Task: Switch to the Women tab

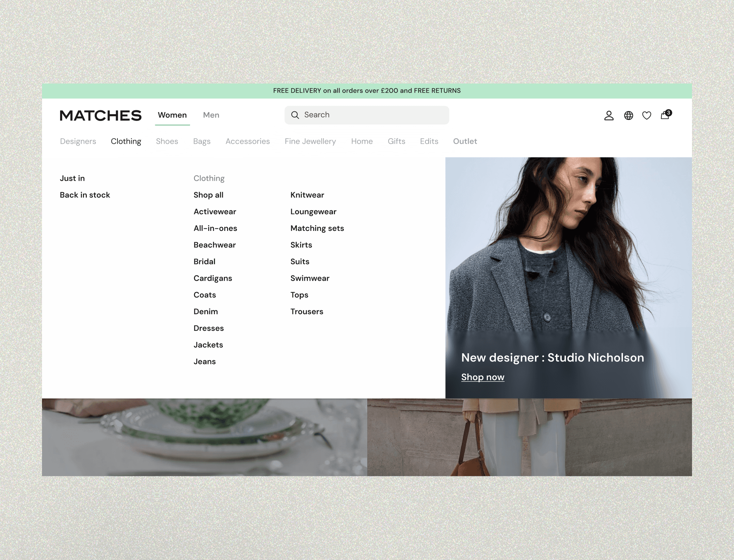Action: (x=172, y=115)
